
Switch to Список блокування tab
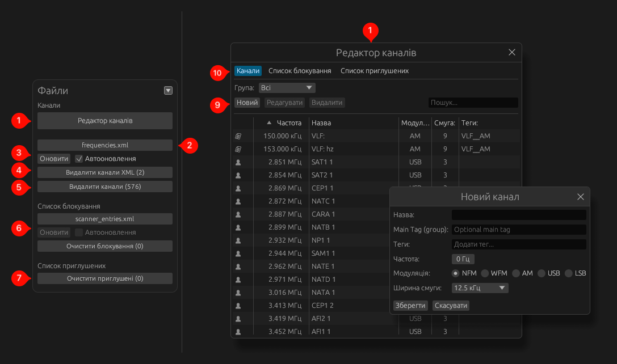point(300,71)
